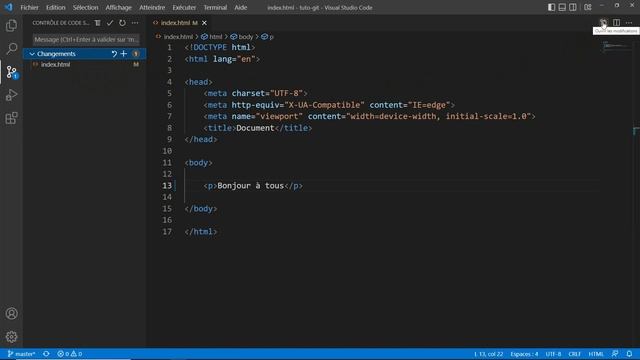Open the Exécuter menu
640x360 pixels.
(184, 7)
